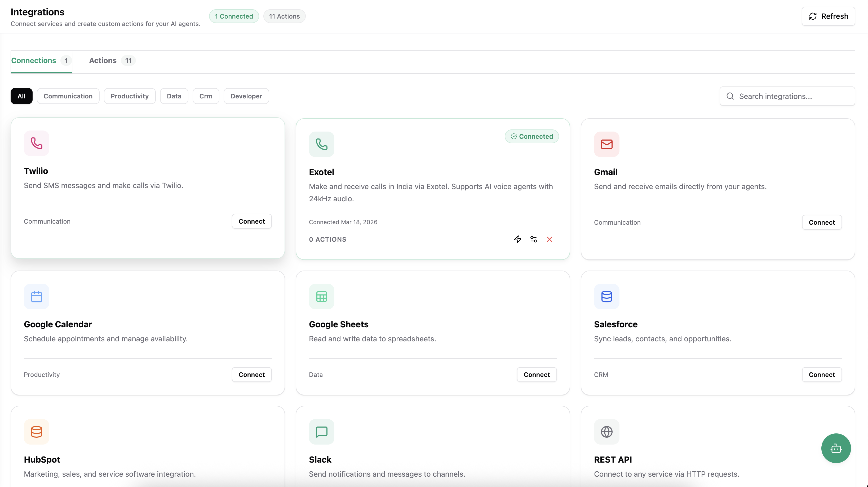Open Exotel settings sliders icon

click(533, 239)
